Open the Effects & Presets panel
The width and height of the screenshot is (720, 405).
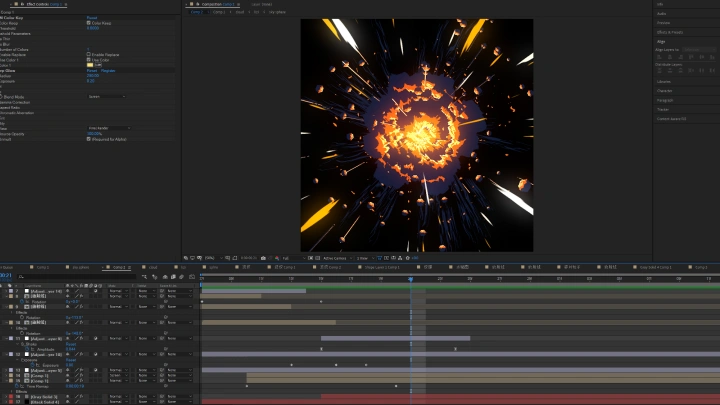(671, 32)
